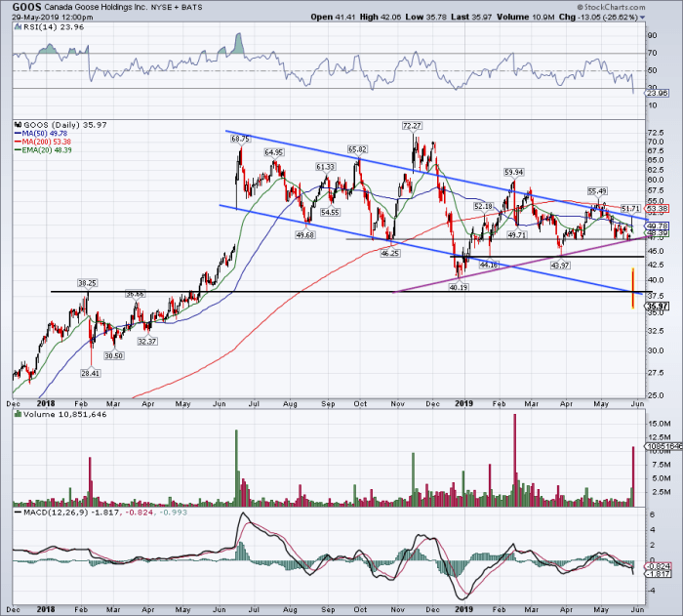
Task: Click the 59.94 price label
Action: (514, 172)
